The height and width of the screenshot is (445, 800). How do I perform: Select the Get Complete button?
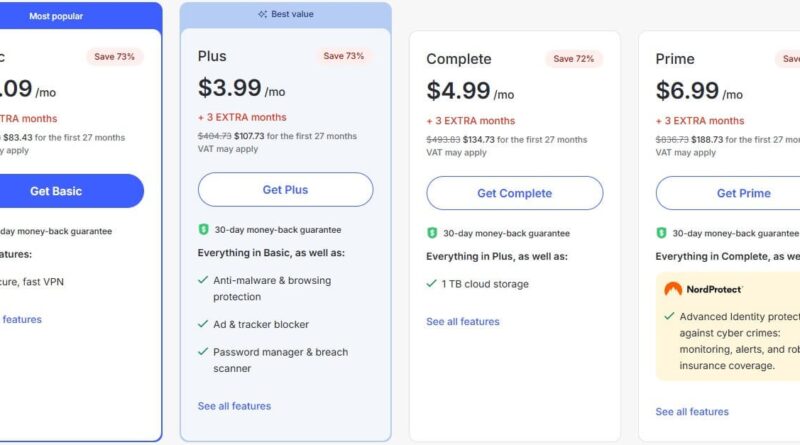pyautogui.click(x=514, y=193)
